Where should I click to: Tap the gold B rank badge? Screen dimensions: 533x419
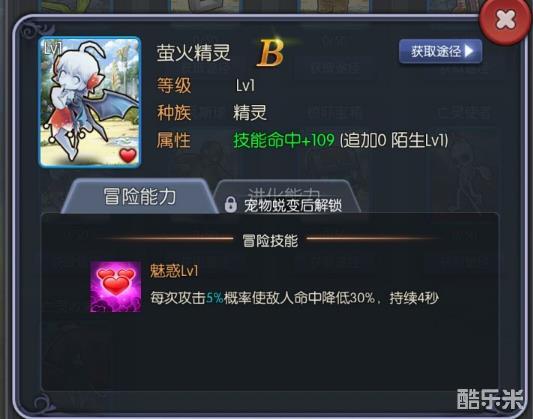point(270,53)
